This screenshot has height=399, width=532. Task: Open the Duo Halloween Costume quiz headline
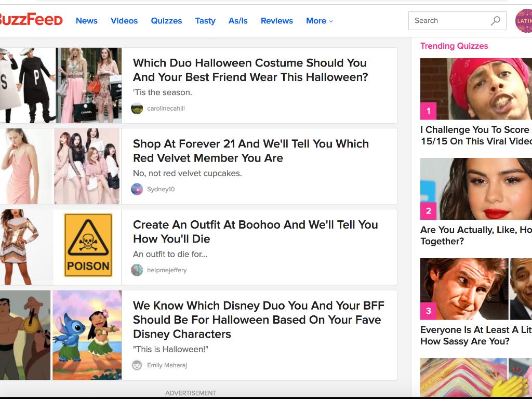tap(250, 70)
